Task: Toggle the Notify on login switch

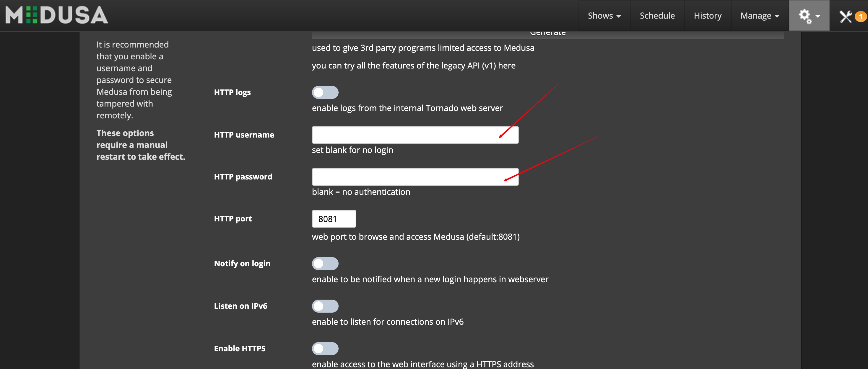Action: (x=325, y=263)
